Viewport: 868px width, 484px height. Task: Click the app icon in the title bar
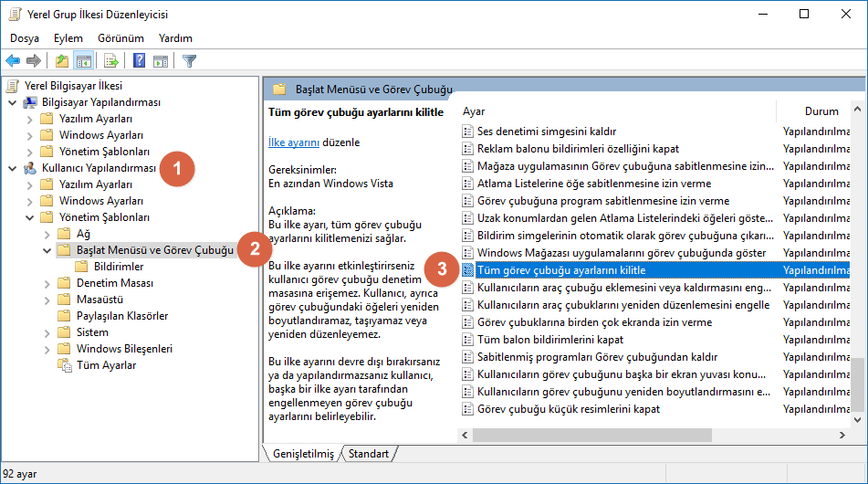(x=15, y=15)
